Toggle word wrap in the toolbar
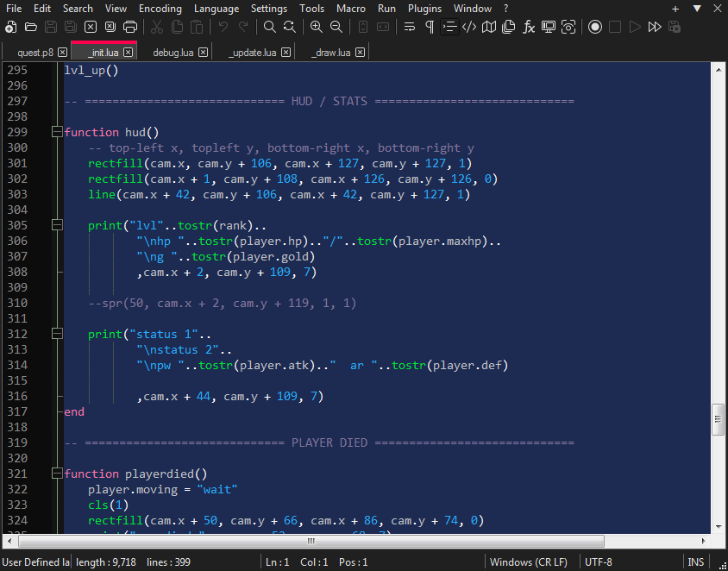The width and height of the screenshot is (728, 571). pos(410,27)
